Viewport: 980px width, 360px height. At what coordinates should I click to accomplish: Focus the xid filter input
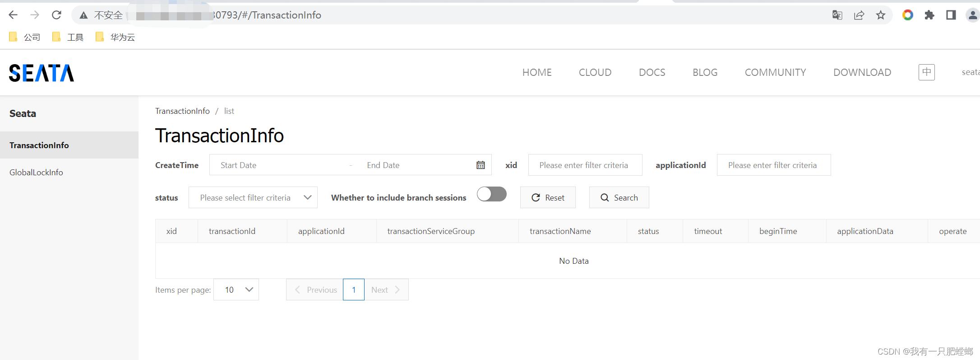(585, 165)
